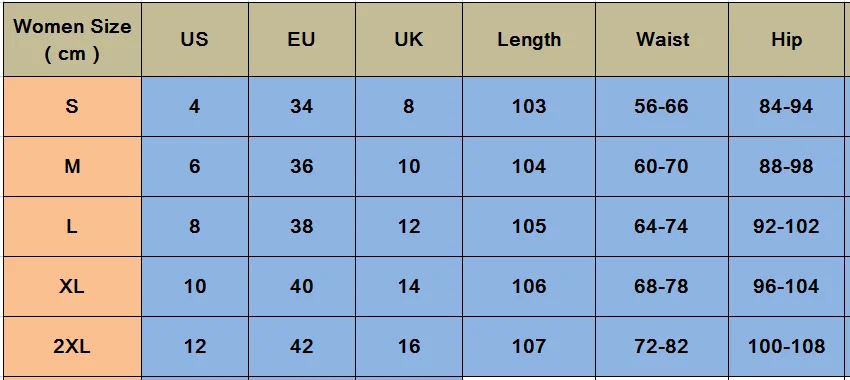Image resolution: width=850 pixels, height=380 pixels.
Task: Click the Waist column header
Action: (x=662, y=40)
